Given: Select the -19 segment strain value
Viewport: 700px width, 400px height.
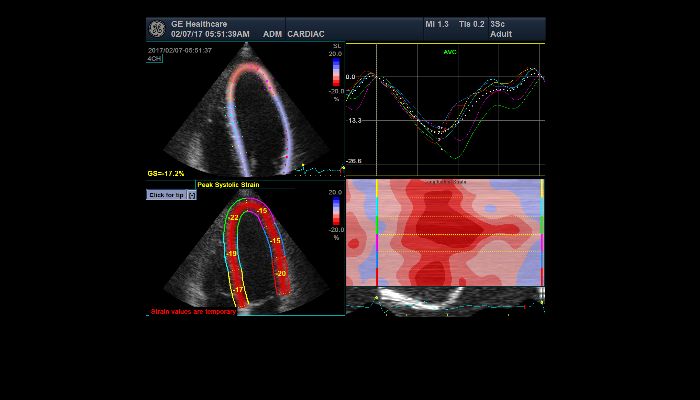Looking at the screenshot, I should [231, 254].
